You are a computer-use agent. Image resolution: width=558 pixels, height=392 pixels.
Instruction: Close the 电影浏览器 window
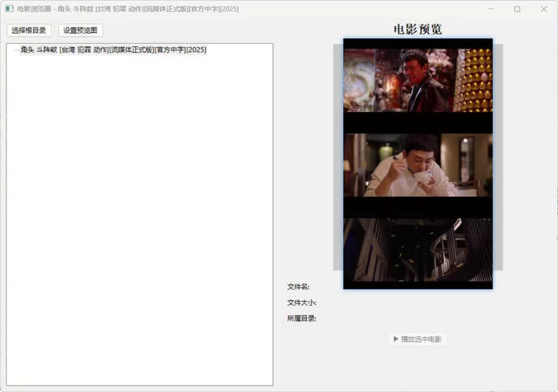tap(544, 9)
